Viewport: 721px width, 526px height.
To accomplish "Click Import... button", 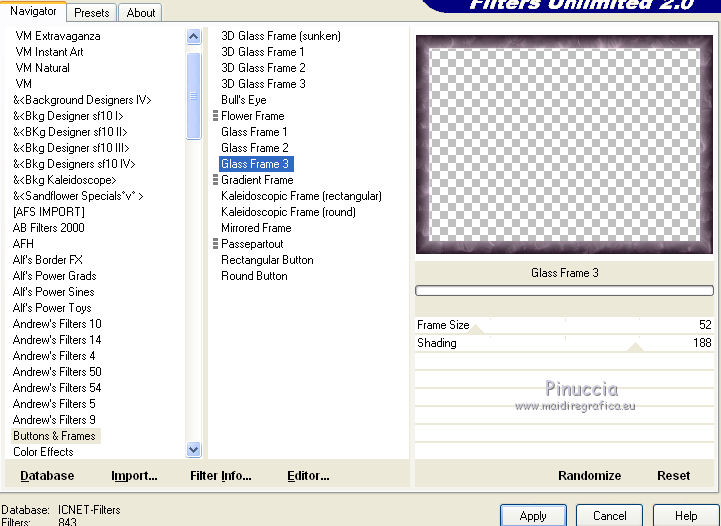I will coord(134,475).
